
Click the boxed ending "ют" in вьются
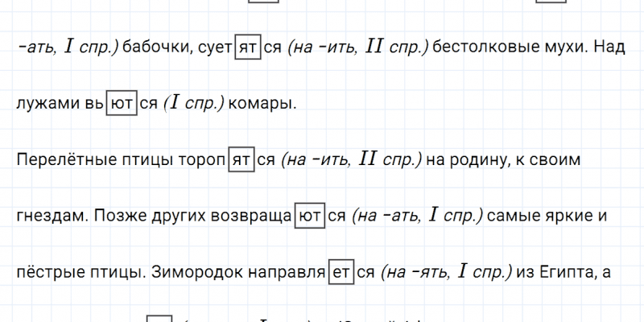coord(122,104)
